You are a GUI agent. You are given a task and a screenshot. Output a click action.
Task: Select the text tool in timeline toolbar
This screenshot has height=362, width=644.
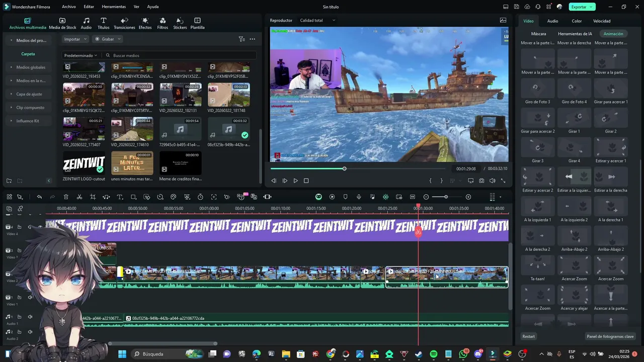coord(120,197)
